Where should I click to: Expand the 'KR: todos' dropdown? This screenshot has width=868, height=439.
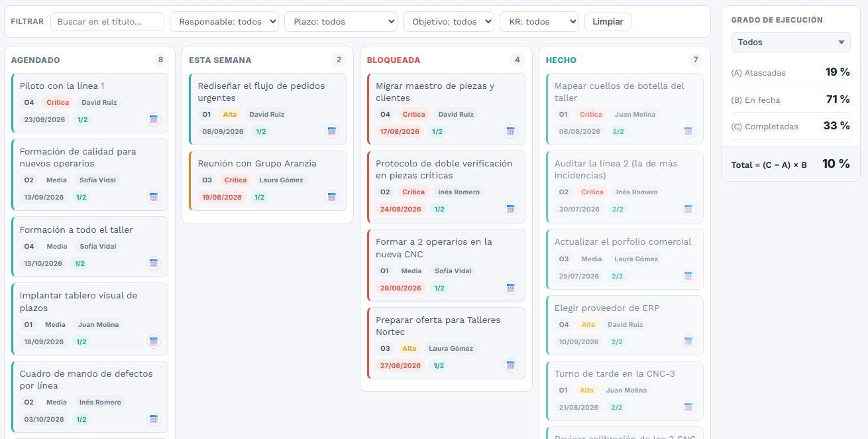pos(539,21)
